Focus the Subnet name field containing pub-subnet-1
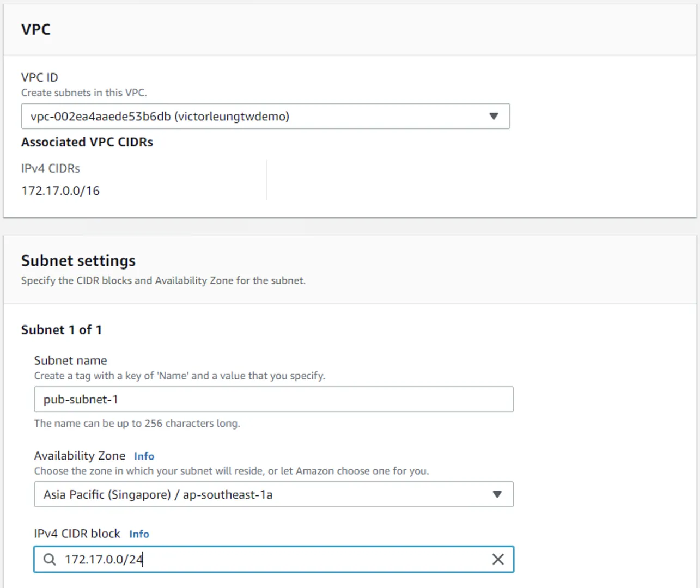Image resolution: width=700 pixels, height=588 pixels. click(x=273, y=399)
